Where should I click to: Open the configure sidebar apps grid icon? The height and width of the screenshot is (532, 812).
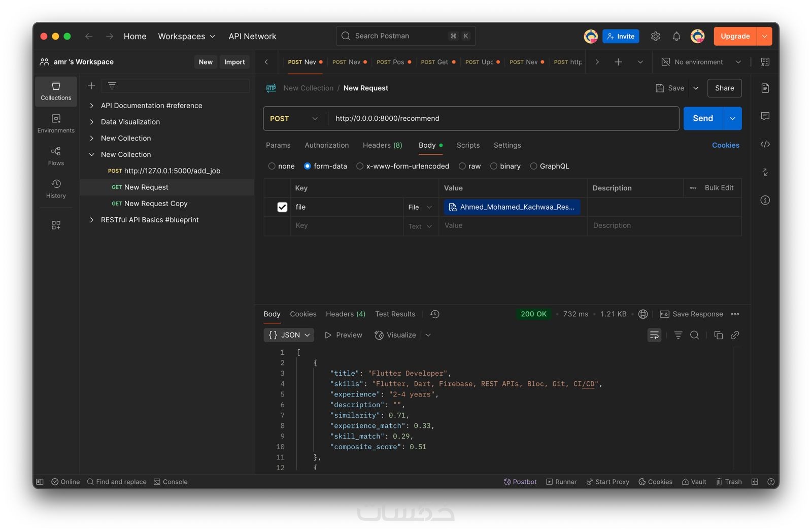[x=56, y=225]
